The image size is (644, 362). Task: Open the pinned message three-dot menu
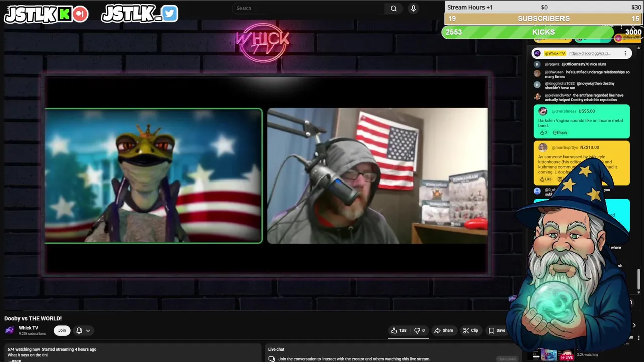625,53
